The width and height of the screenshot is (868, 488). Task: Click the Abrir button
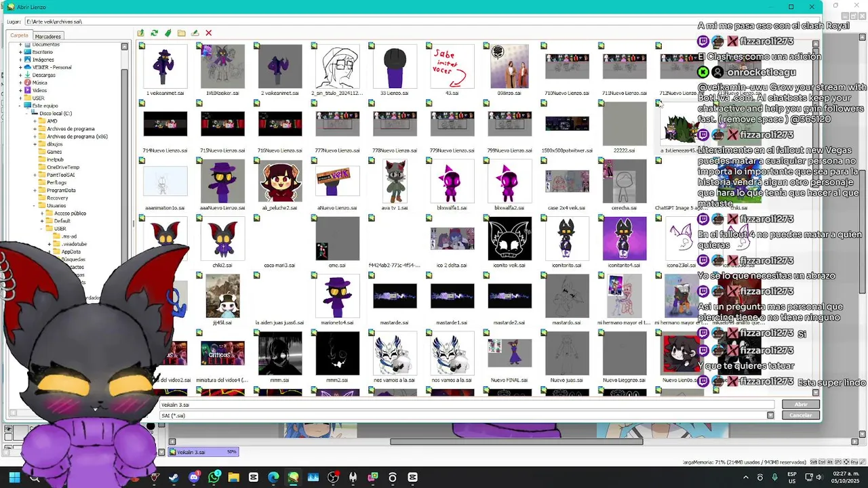801,405
